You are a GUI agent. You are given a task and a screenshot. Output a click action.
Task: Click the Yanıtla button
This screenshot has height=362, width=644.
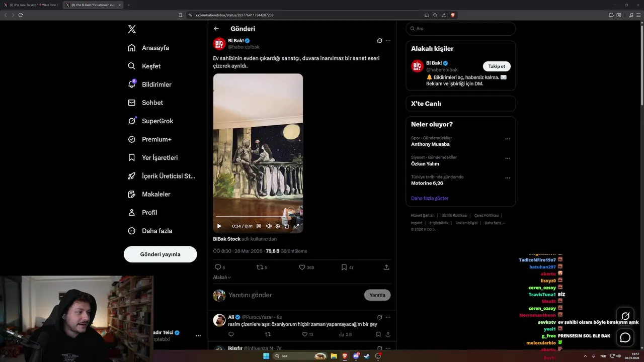tap(377, 295)
